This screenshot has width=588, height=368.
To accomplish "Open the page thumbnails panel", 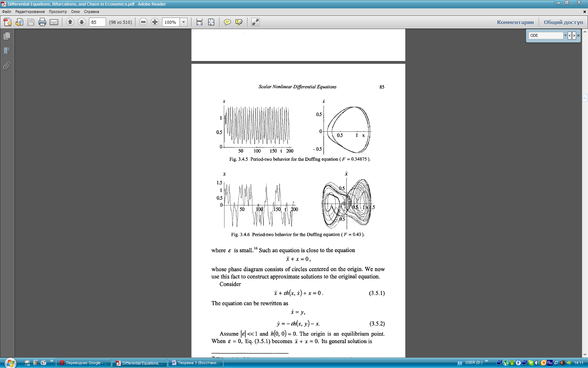I will (7, 36).
